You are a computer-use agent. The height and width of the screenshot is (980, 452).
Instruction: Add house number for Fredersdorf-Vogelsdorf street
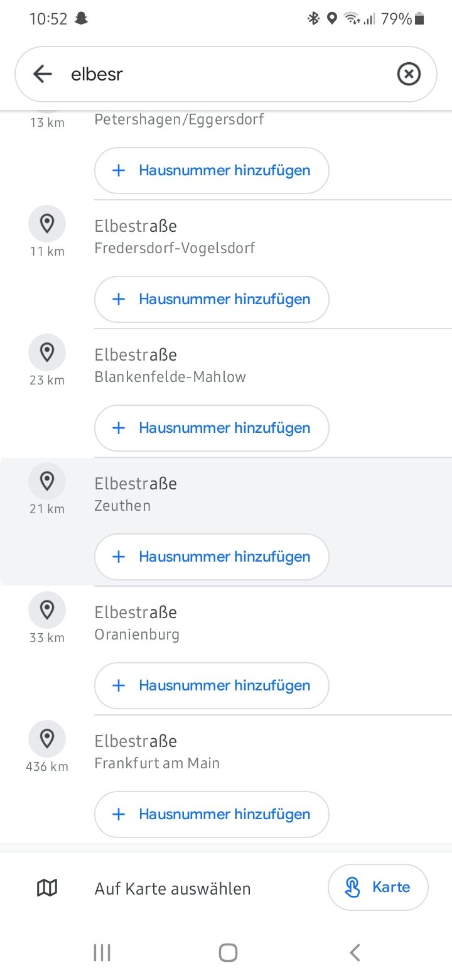[212, 299]
